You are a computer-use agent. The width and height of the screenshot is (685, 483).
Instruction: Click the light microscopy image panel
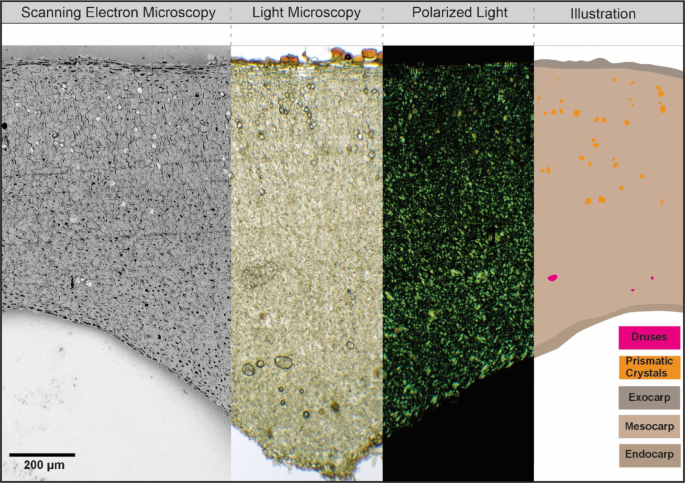[307, 263]
